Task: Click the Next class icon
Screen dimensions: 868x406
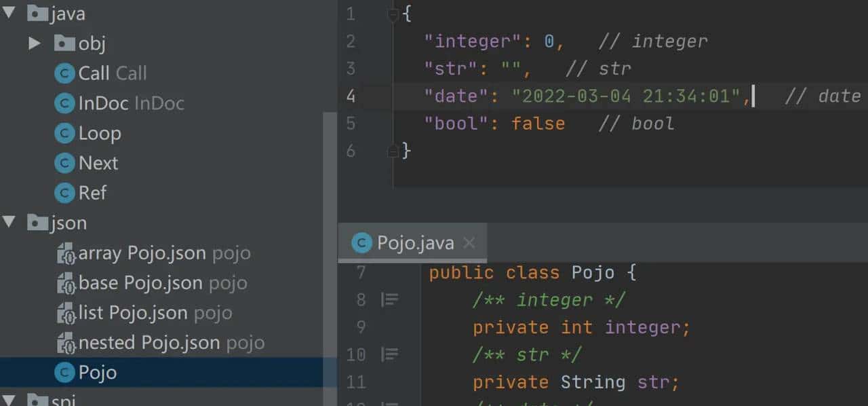Action: (64, 163)
